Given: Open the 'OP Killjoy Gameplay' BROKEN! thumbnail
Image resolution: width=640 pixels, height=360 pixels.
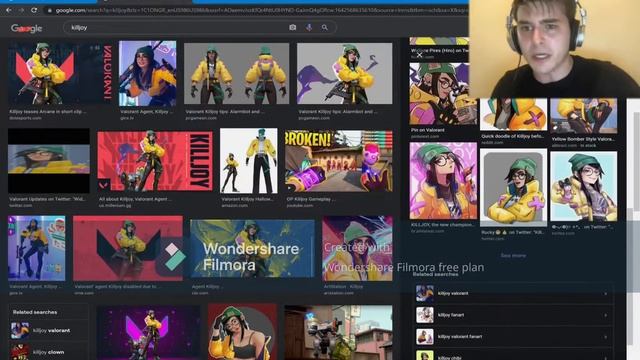Looking at the screenshot, I should point(339,161).
